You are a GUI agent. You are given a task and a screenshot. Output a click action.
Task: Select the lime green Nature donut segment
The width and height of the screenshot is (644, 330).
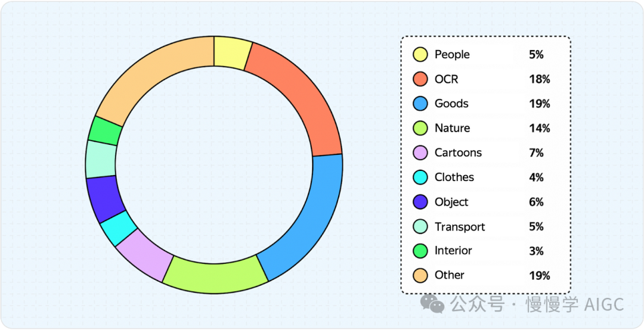point(215,277)
